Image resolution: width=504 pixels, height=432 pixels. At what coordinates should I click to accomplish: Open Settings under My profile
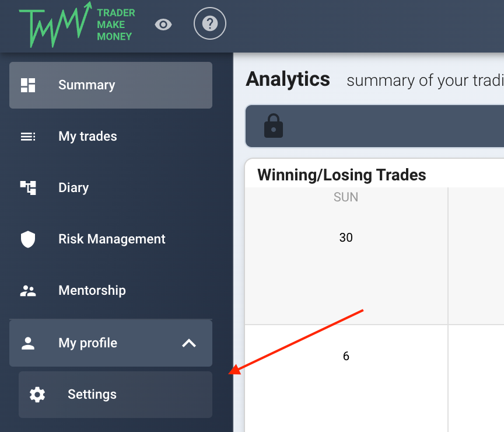[x=116, y=395]
